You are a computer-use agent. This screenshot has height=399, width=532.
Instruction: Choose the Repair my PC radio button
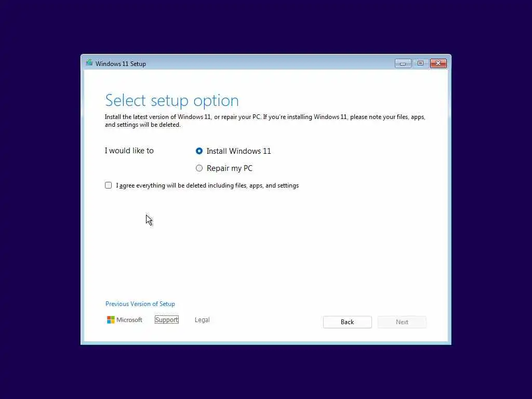point(199,168)
